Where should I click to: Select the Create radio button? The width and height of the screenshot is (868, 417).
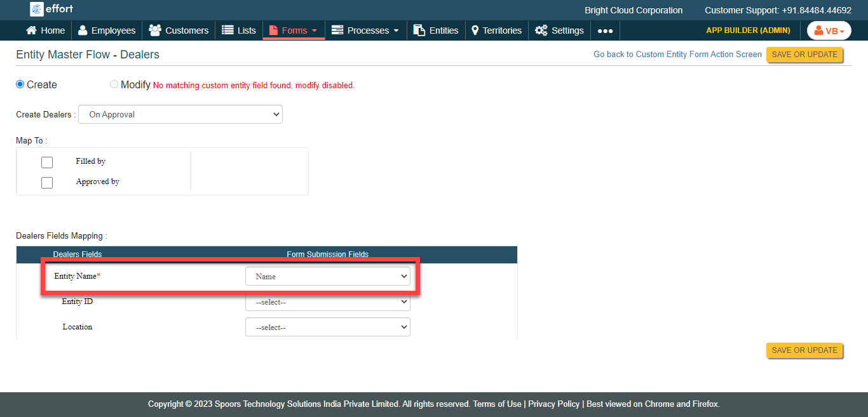pyautogui.click(x=20, y=84)
